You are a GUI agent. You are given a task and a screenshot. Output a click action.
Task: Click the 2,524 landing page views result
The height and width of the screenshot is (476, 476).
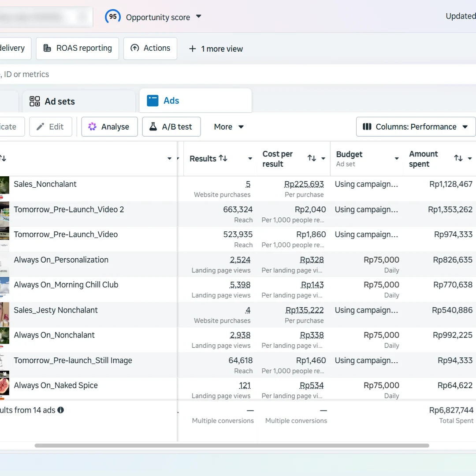click(x=240, y=260)
